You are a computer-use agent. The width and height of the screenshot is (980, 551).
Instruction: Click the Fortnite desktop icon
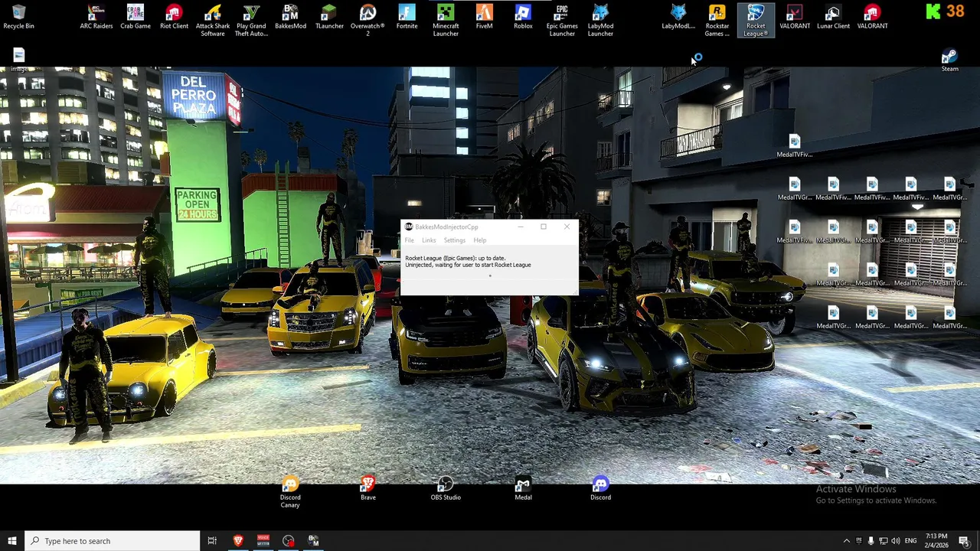(x=407, y=17)
